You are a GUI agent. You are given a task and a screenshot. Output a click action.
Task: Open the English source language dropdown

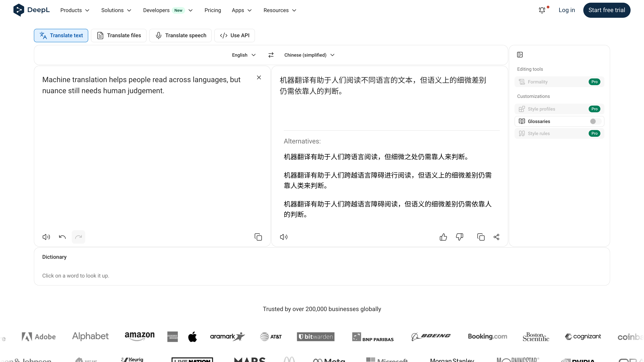pyautogui.click(x=244, y=55)
